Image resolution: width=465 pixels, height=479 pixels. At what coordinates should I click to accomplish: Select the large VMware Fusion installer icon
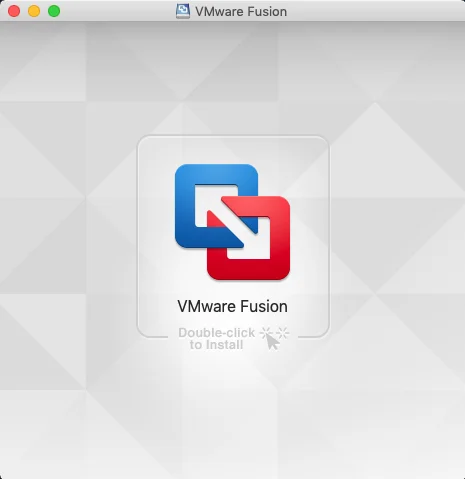click(x=232, y=222)
